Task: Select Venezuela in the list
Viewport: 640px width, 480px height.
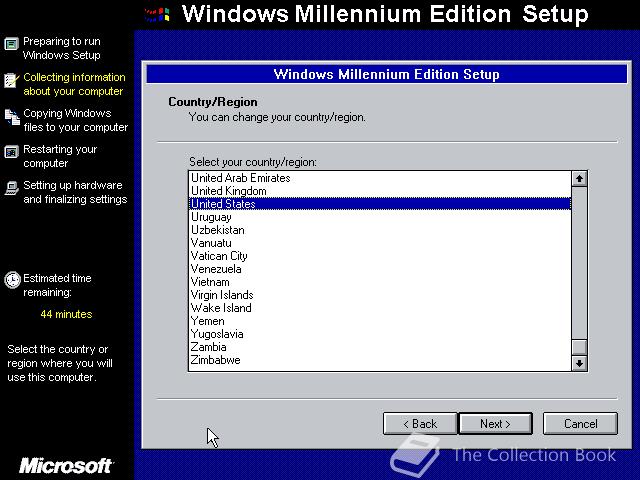Action: (x=380, y=269)
